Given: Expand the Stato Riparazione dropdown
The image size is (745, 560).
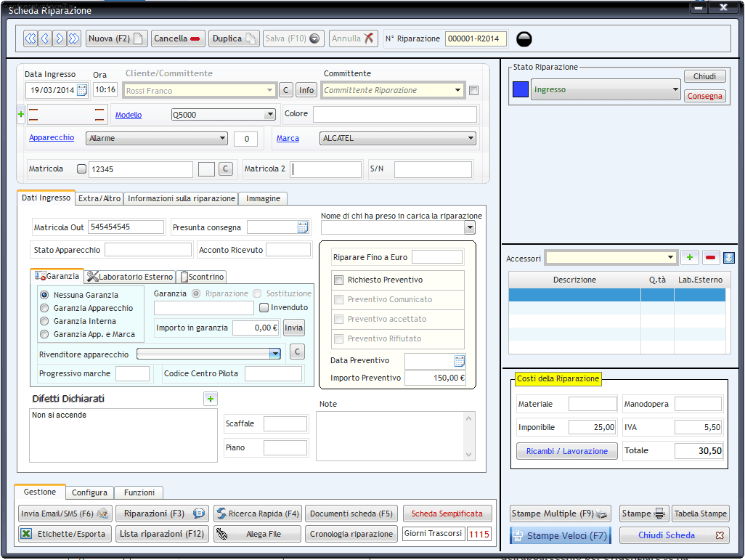Looking at the screenshot, I should point(675,90).
